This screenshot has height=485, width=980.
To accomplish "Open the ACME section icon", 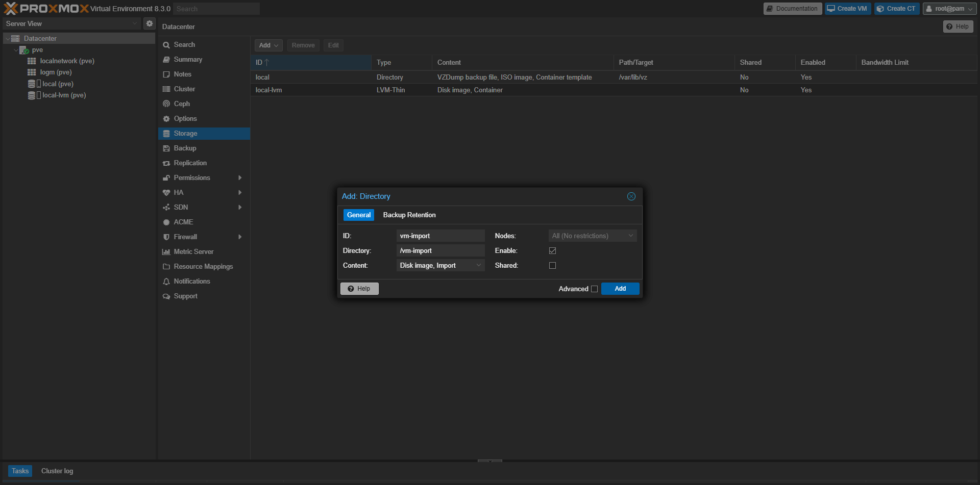I will tap(167, 222).
